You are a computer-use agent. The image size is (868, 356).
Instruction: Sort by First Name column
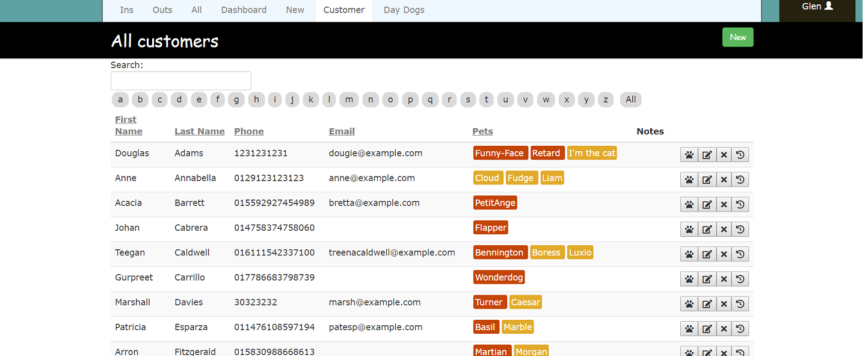129,125
